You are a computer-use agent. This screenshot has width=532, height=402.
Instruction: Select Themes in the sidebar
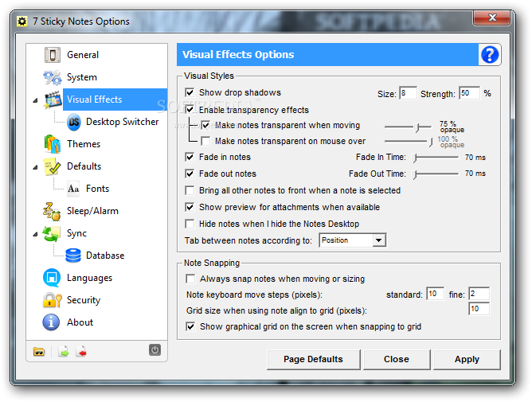[84, 144]
